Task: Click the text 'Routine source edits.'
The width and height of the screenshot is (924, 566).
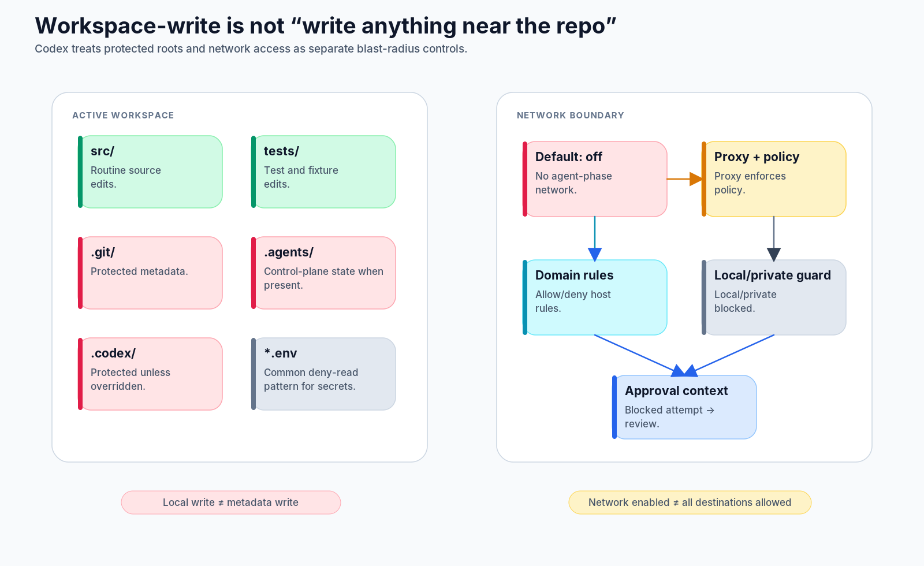Action: coord(126,177)
